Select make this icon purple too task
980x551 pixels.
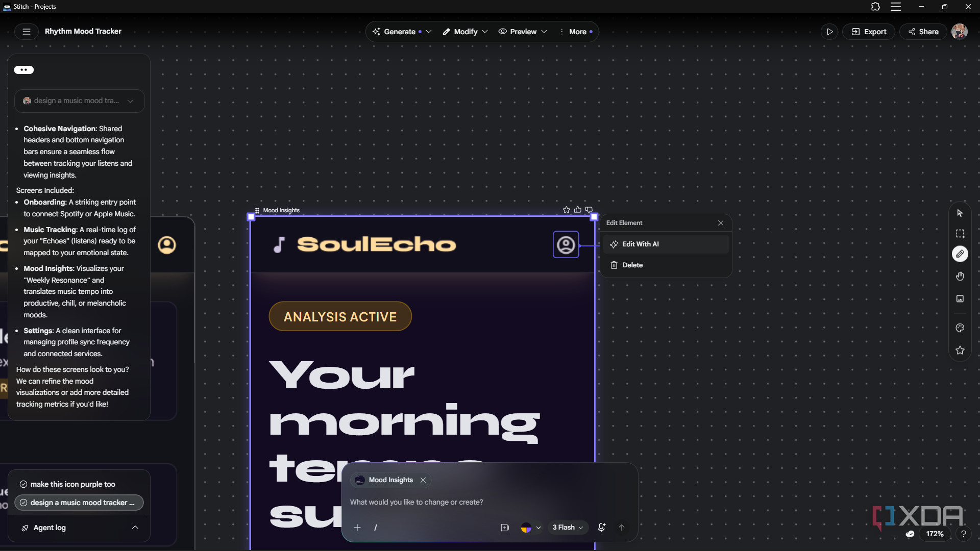79,484
